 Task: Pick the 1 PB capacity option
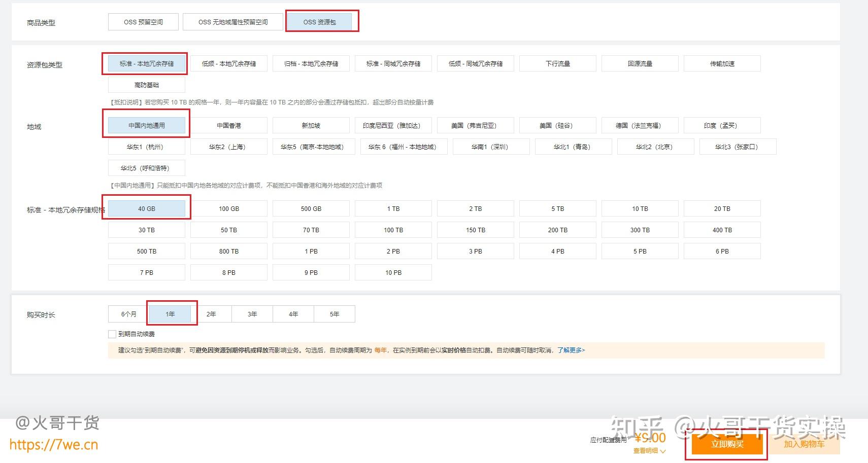pyautogui.click(x=311, y=251)
